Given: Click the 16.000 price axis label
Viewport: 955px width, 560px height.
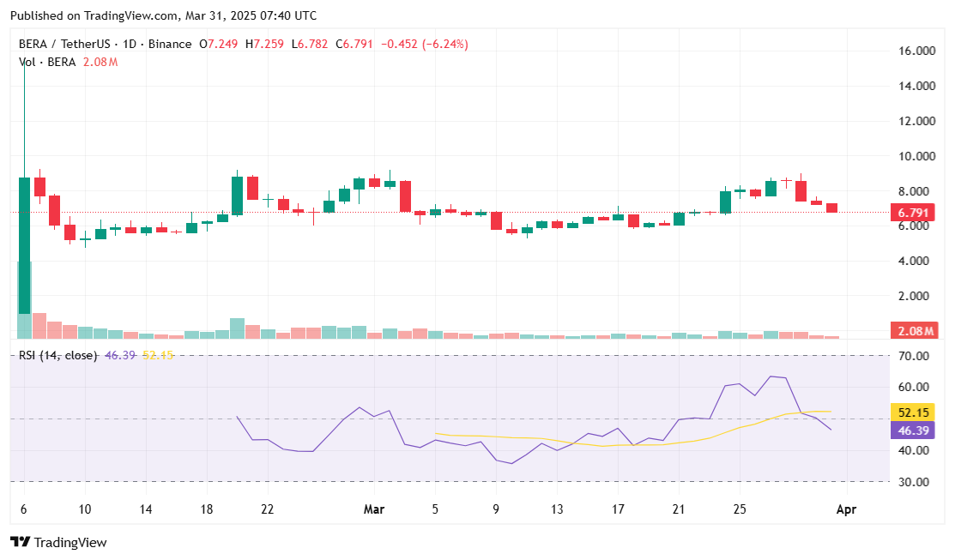Looking at the screenshot, I should coord(915,51).
